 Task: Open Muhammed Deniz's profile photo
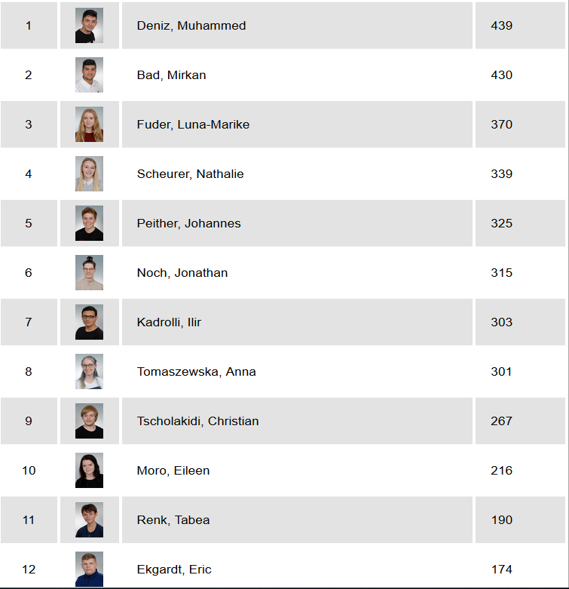(x=89, y=26)
